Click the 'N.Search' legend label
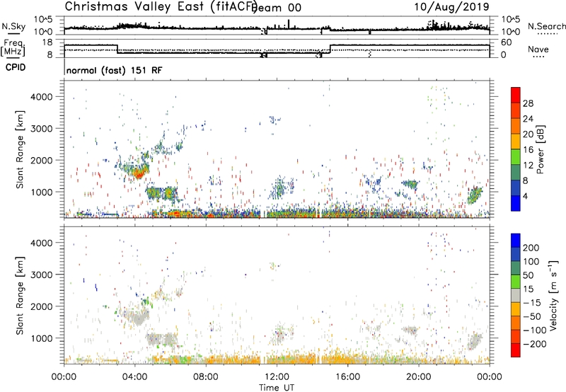This screenshot has height=392, width=566. click(x=546, y=26)
